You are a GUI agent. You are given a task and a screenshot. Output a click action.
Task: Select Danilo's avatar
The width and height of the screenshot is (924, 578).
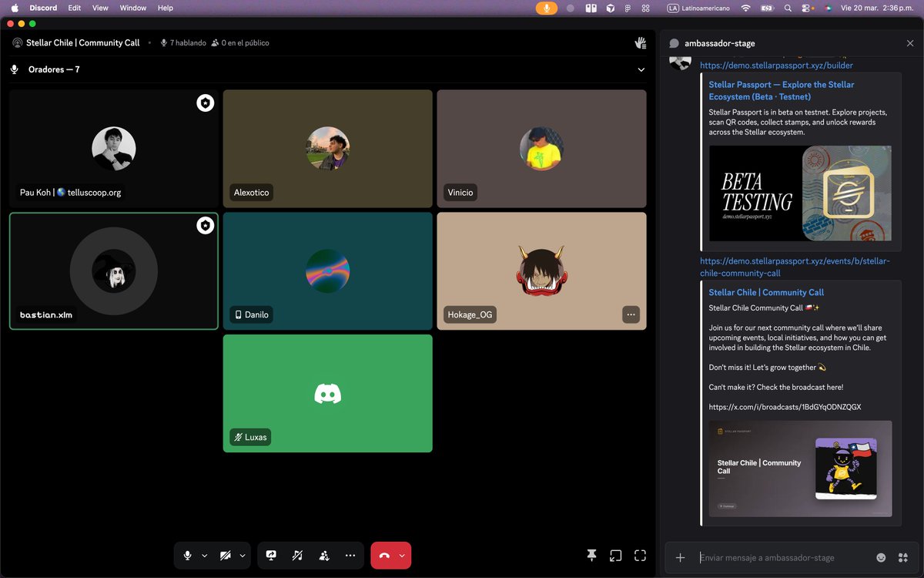tap(327, 271)
